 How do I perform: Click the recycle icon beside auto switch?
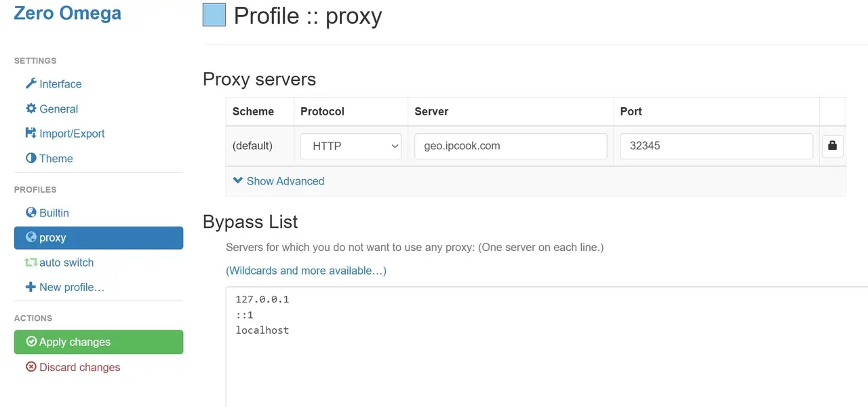(30, 263)
